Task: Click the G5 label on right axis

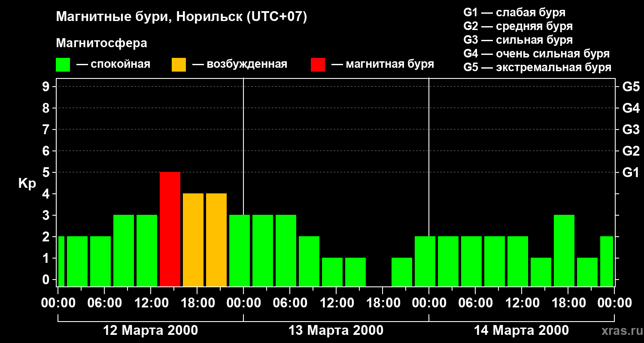Action: pyautogui.click(x=631, y=87)
